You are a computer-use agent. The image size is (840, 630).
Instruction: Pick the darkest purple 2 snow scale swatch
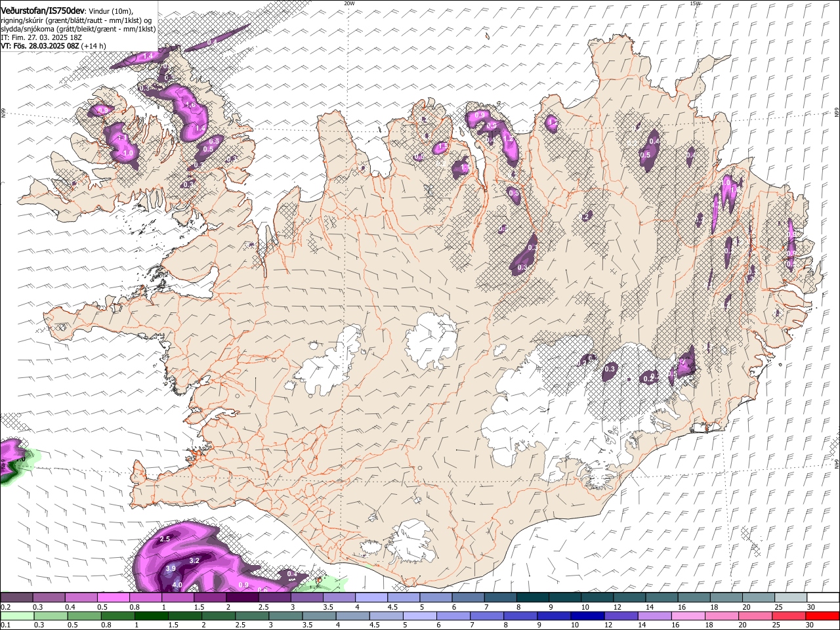click(242, 597)
